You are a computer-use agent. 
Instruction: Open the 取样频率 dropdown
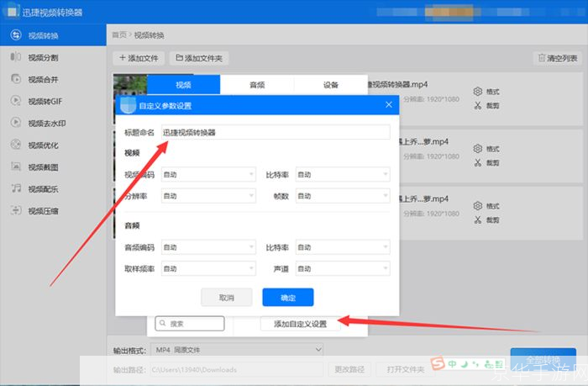click(x=208, y=269)
